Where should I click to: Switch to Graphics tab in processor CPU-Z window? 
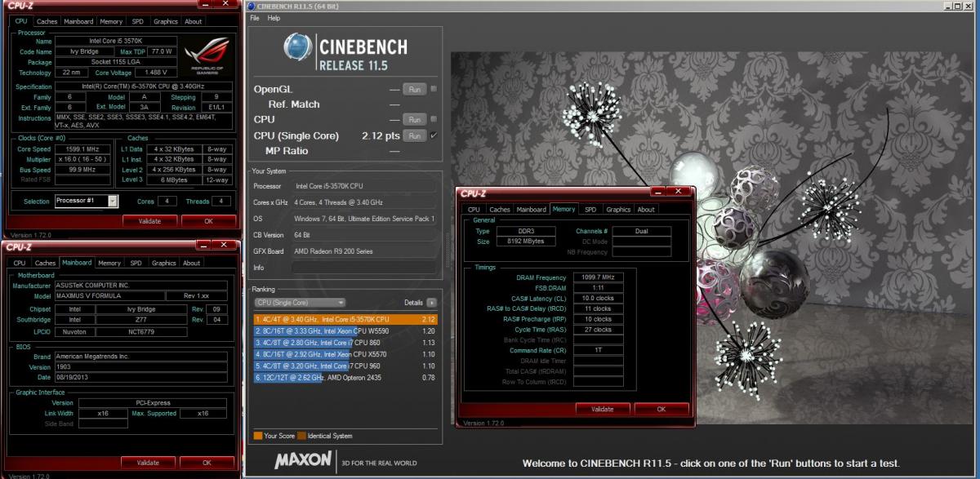point(165,21)
